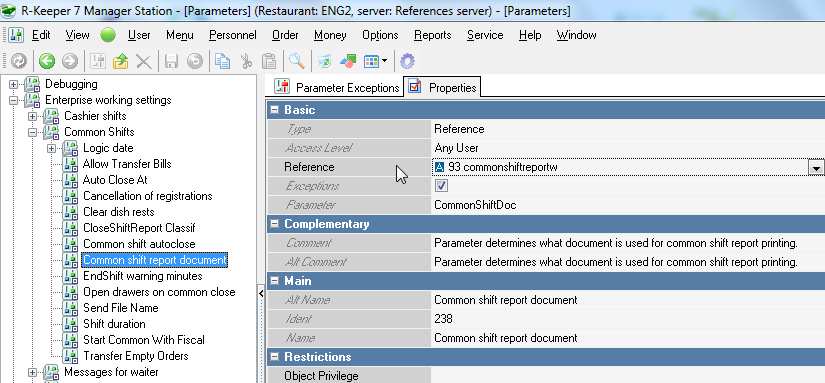825x383 pixels.
Task: Select Open drawers on common close
Action: click(x=159, y=292)
